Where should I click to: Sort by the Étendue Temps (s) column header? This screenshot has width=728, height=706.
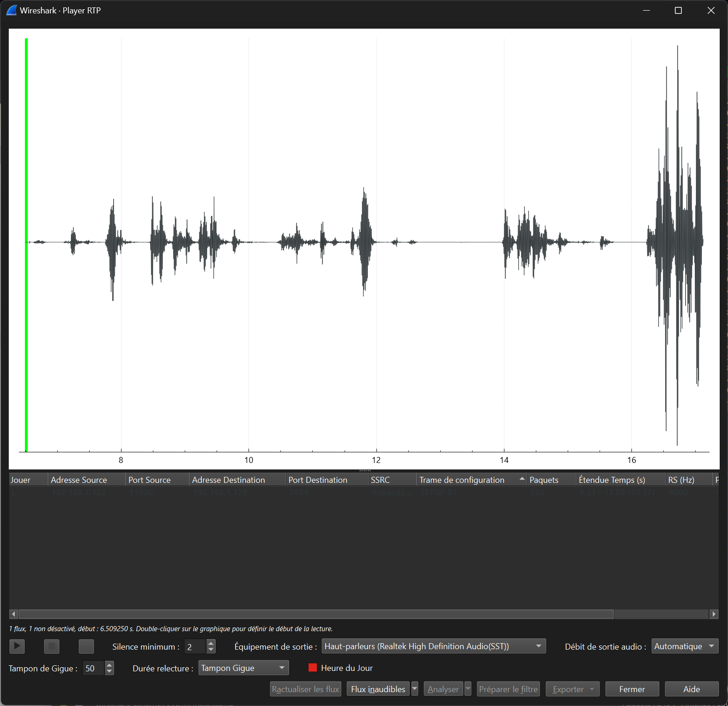click(x=621, y=480)
